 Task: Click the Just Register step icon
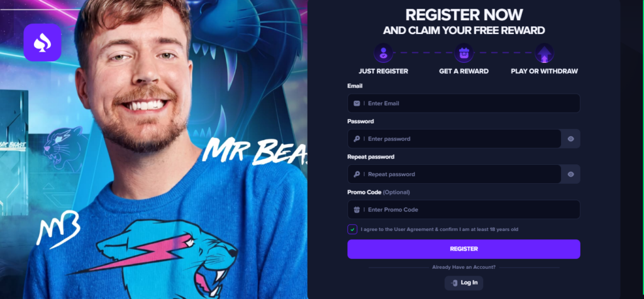point(383,53)
